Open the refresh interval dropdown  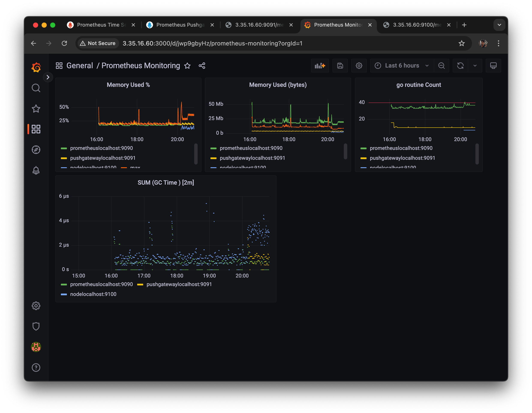click(475, 66)
